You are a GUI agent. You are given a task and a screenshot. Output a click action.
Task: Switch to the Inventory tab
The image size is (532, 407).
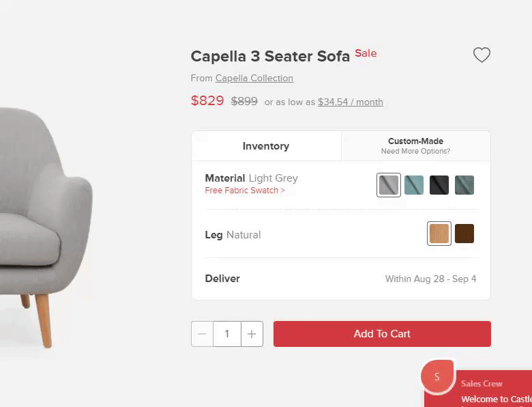[x=266, y=146]
